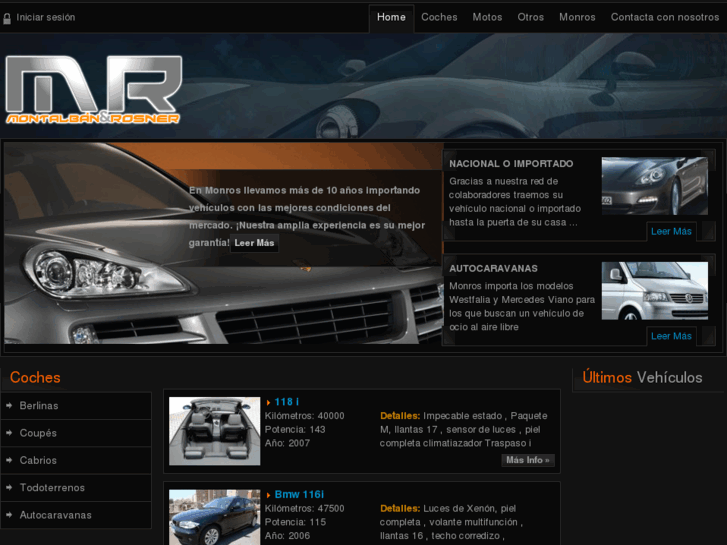Click the NACIONAL O IMPORTADO heading
Screen dimensions: 727x545
(x=511, y=164)
